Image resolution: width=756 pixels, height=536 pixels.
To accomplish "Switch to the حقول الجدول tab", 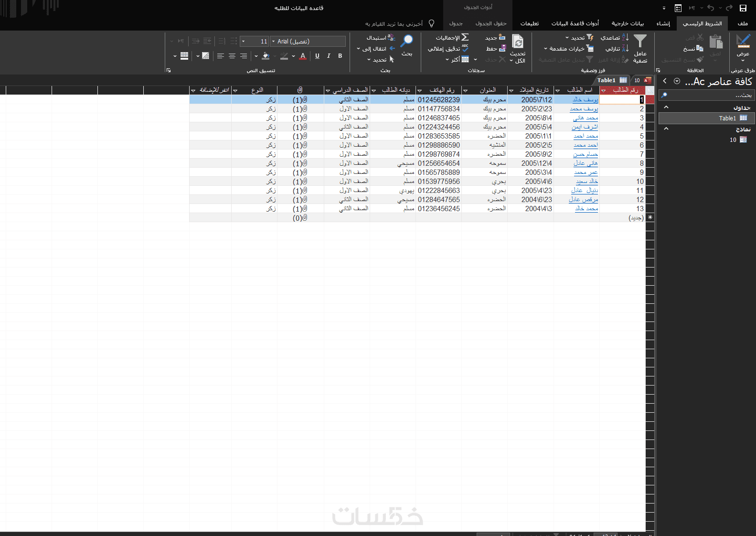I will (491, 23).
